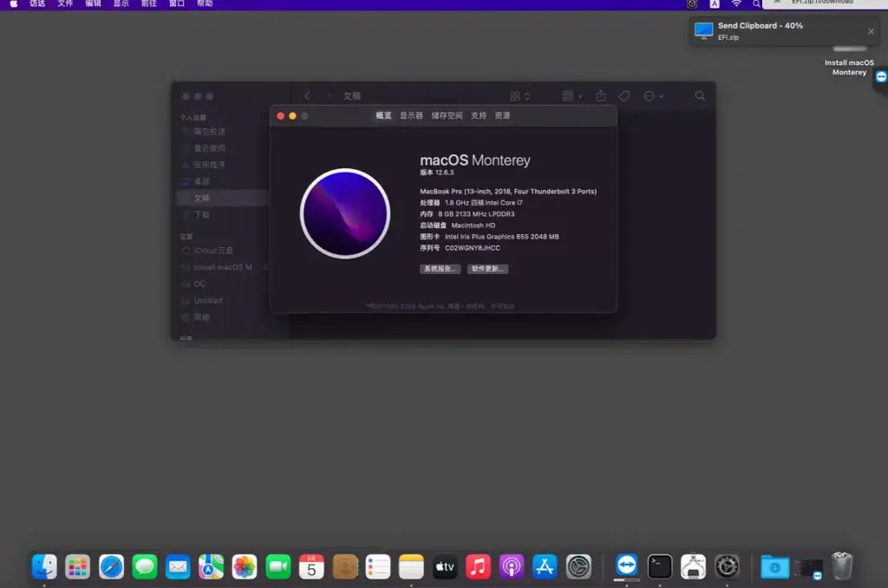The image size is (888, 588).
Task: Open Reminders from the Dock
Action: 378,566
